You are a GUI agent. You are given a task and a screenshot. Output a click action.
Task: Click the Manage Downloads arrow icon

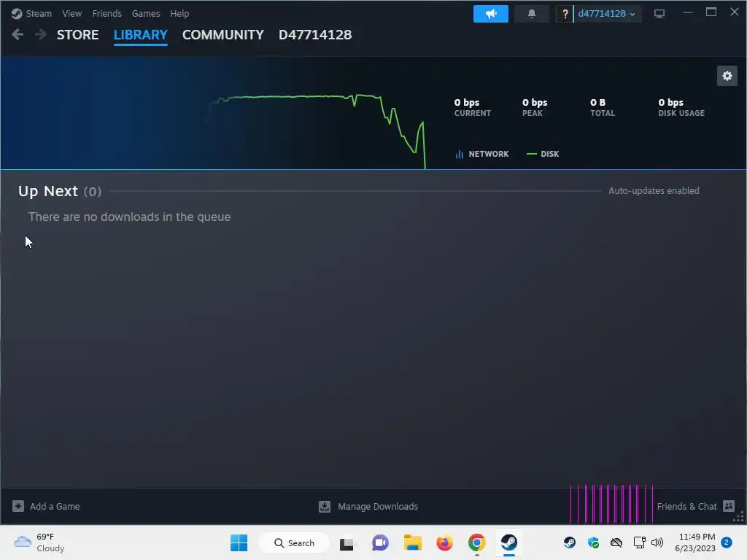point(325,506)
